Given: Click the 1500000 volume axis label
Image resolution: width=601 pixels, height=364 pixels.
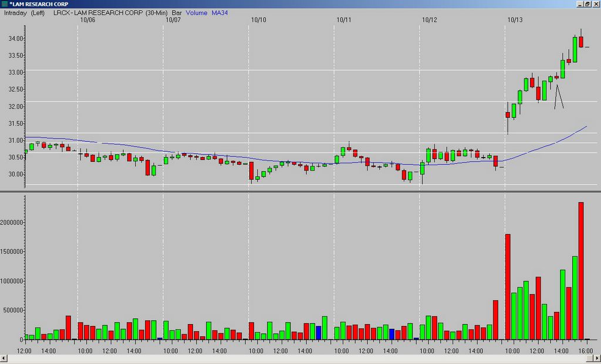Looking at the screenshot, I should pyautogui.click(x=12, y=252).
